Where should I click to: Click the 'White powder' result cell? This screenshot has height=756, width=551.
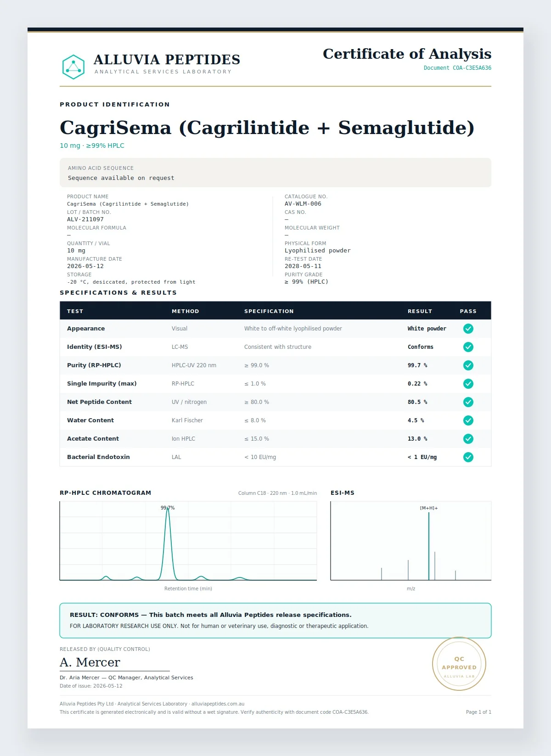point(427,329)
